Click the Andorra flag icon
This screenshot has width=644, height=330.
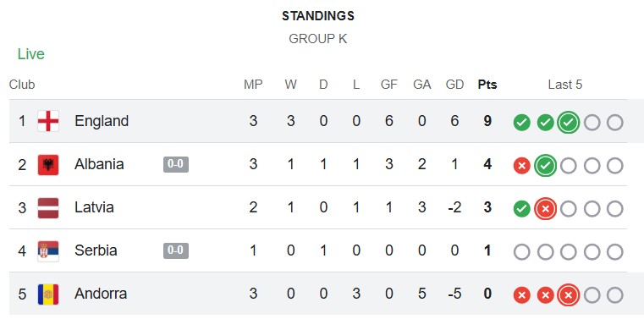[x=48, y=294]
